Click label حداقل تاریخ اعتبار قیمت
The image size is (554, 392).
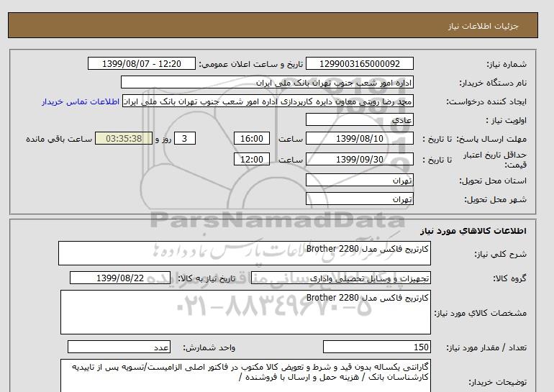[x=495, y=160]
